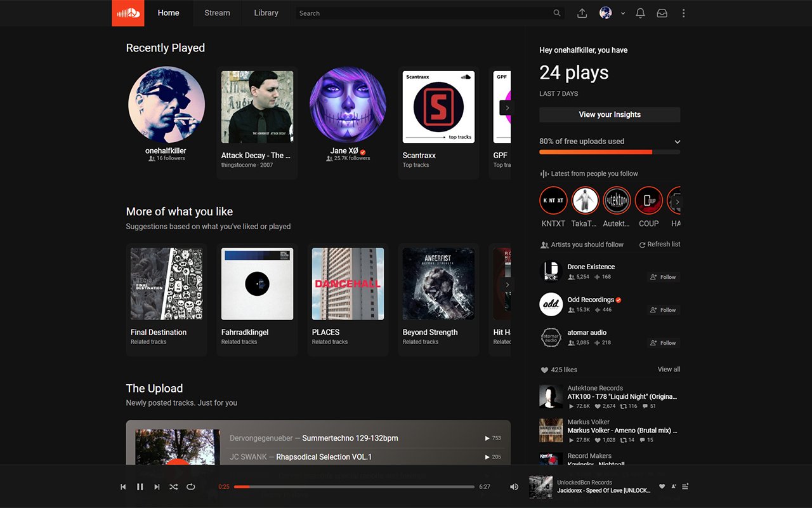
Task: Like the currently playing Jacidorex track
Action: point(662,486)
